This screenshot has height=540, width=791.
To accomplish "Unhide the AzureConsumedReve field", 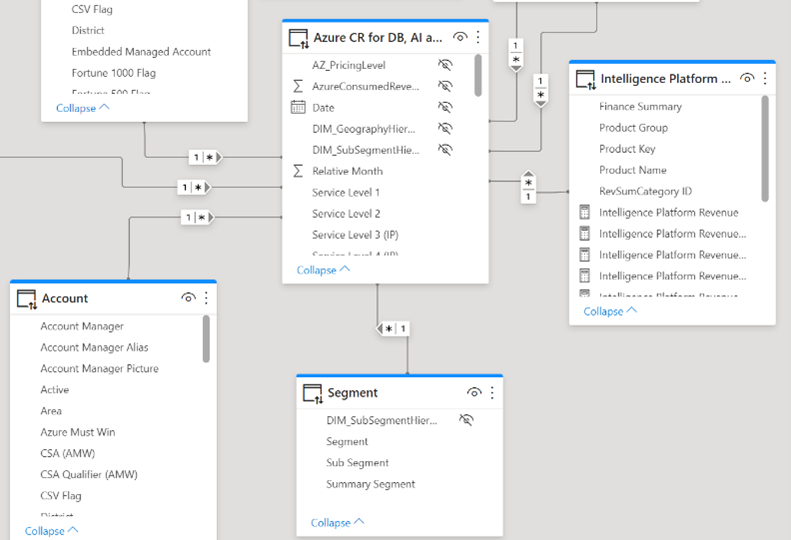I will point(445,86).
